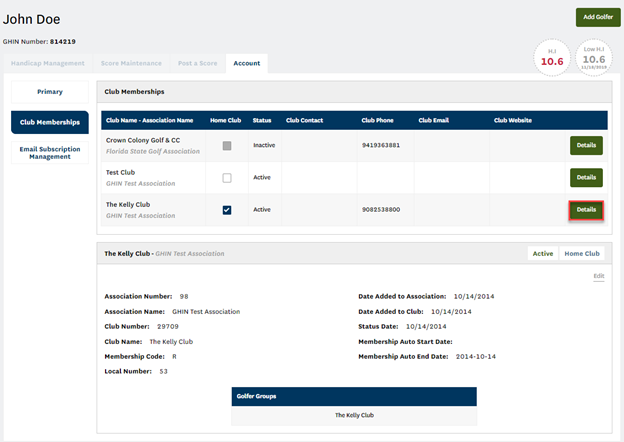
Task: Open the Handicap Management tab
Action: (x=48, y=63)
